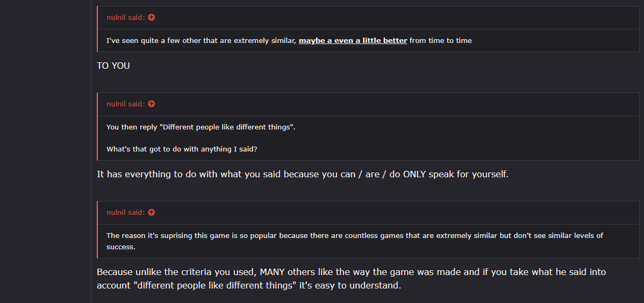The width and height of the screenshot is (644, 303).
Task: Jump to original post via arrow above "You then reply"
Action: coord(152,104)
